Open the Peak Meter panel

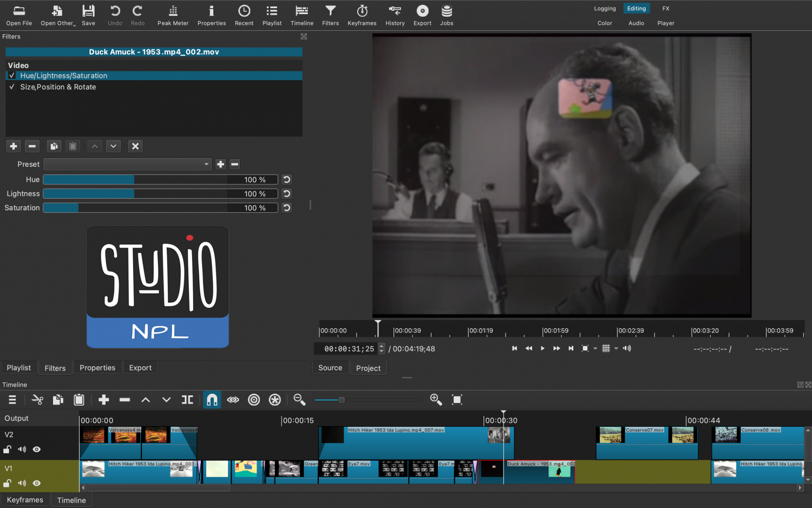[173, 15]
